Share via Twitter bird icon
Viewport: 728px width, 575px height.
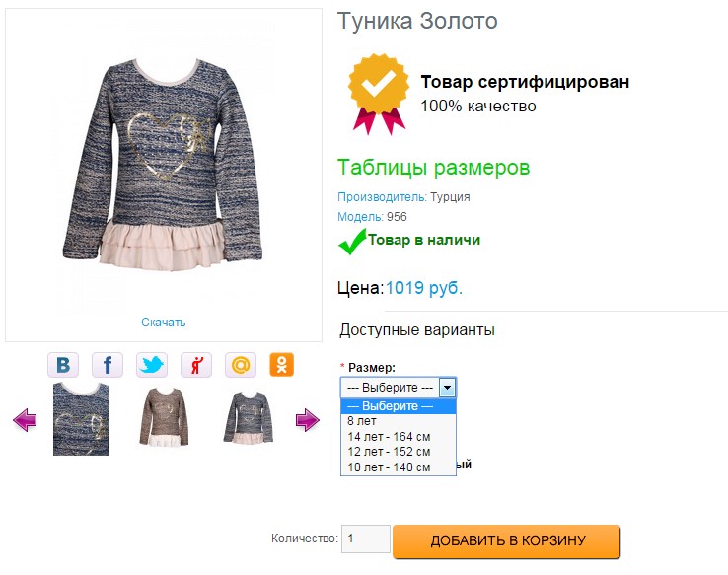152,365
